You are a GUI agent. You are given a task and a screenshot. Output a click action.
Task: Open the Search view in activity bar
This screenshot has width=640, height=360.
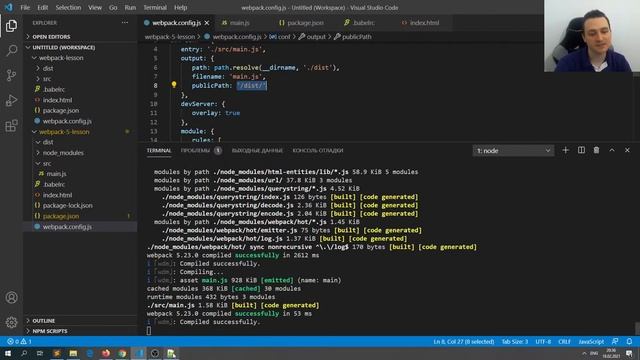click(x=11, y=51)
